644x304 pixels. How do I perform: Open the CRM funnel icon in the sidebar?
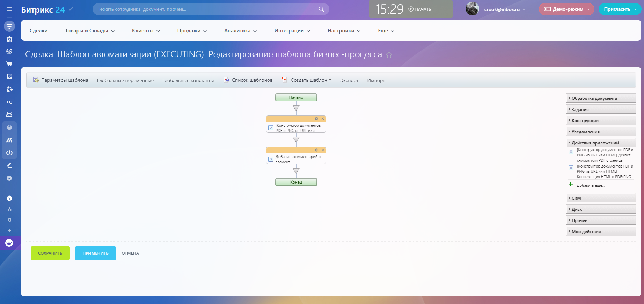coord(9,26)
